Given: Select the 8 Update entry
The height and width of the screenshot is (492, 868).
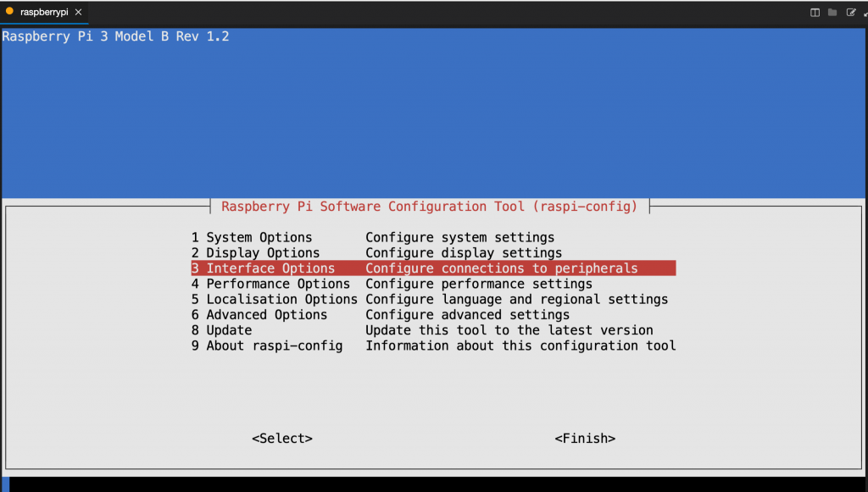Looking at the screenshot, I should [433, 330].
